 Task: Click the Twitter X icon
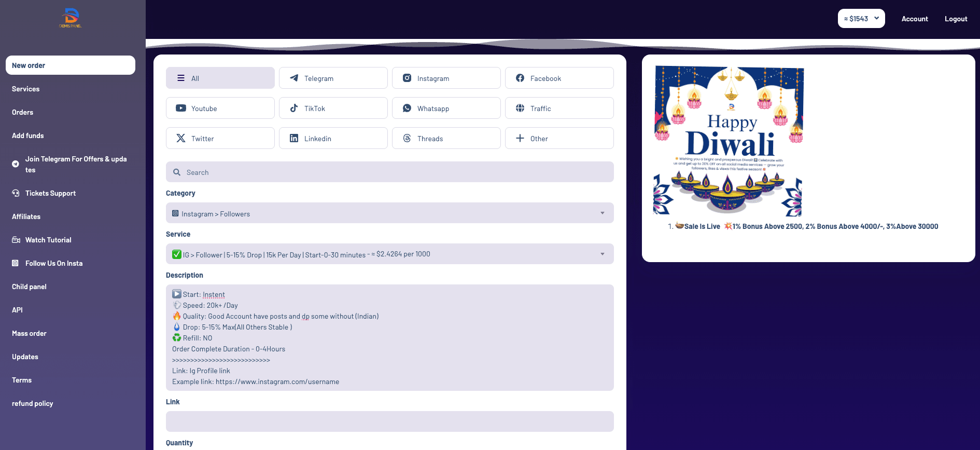(181, 139)
